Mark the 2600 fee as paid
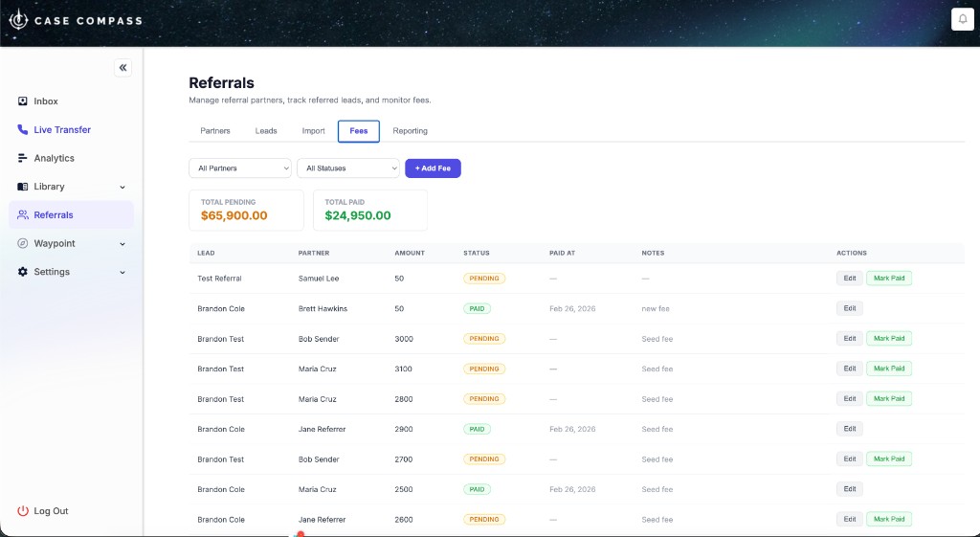The width and height of the screenshot is (980, 537). pyautogui.click(x=889, y=519)
